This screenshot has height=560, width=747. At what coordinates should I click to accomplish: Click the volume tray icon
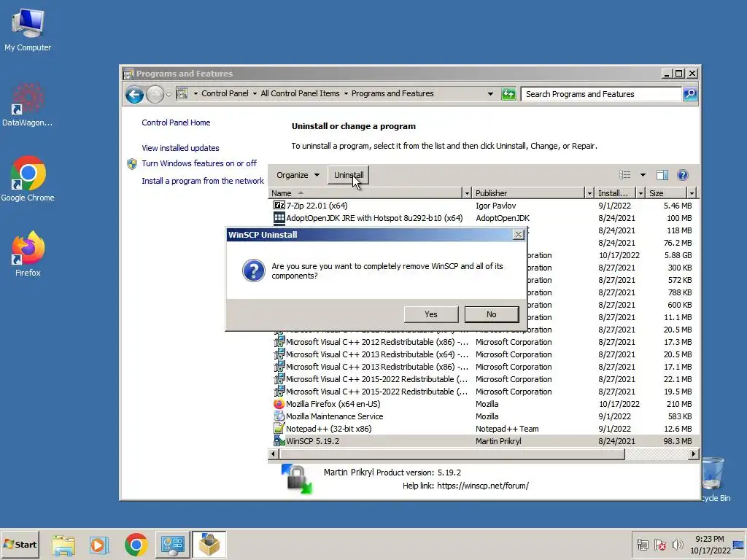(677, 545)
